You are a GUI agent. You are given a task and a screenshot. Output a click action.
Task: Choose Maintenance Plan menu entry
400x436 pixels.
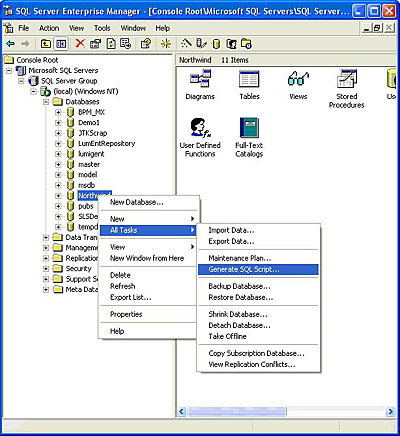click(258, 258)
